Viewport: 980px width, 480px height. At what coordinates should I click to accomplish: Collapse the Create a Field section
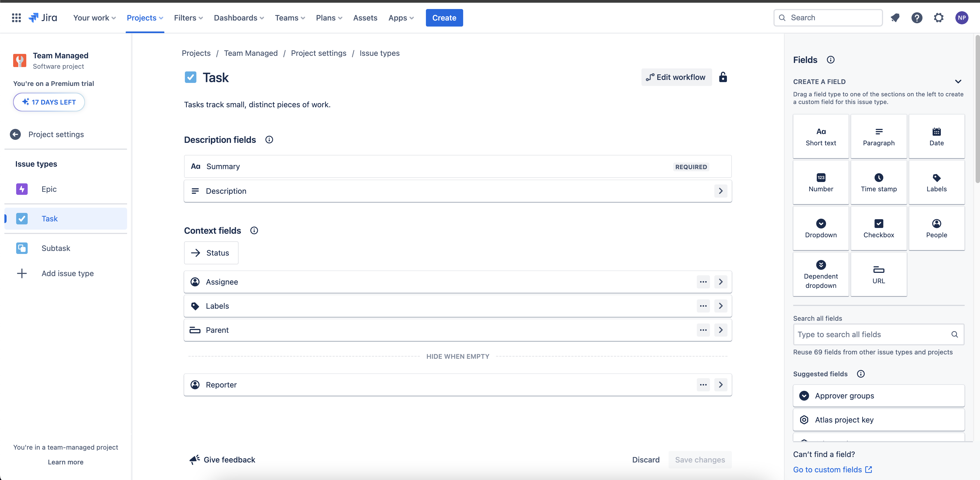(958, 81)
